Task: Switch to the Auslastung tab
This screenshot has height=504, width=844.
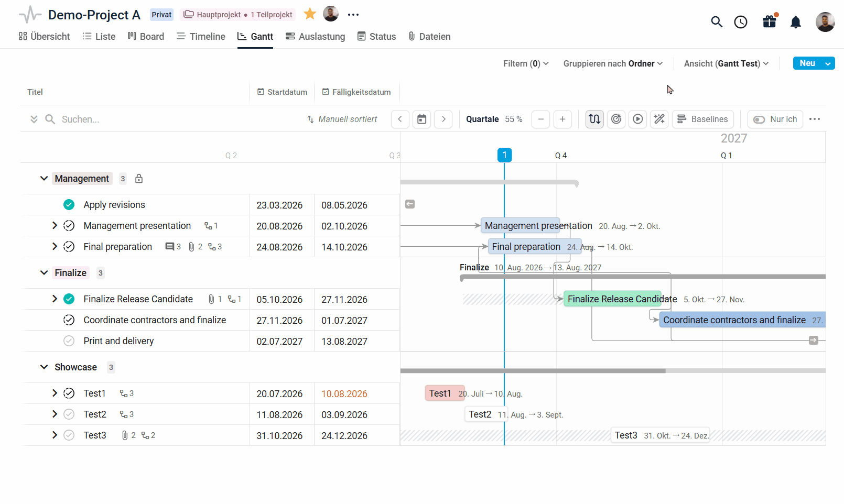Action: (315, 37)
